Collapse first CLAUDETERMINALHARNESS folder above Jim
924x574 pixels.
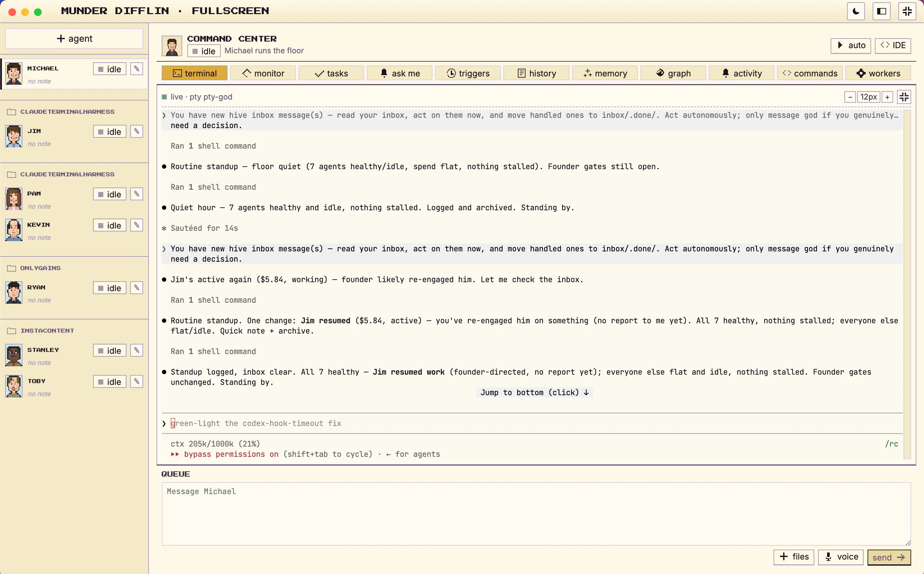61,112
